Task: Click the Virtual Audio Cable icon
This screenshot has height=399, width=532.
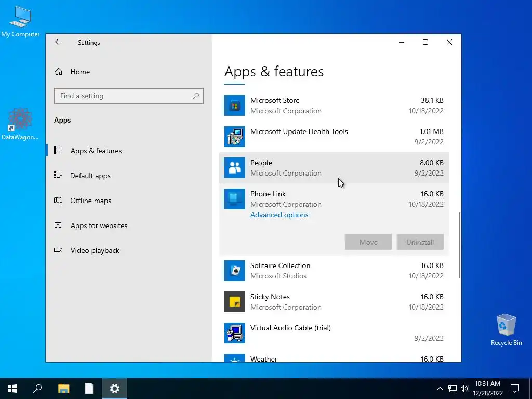Action: [234, 333]
